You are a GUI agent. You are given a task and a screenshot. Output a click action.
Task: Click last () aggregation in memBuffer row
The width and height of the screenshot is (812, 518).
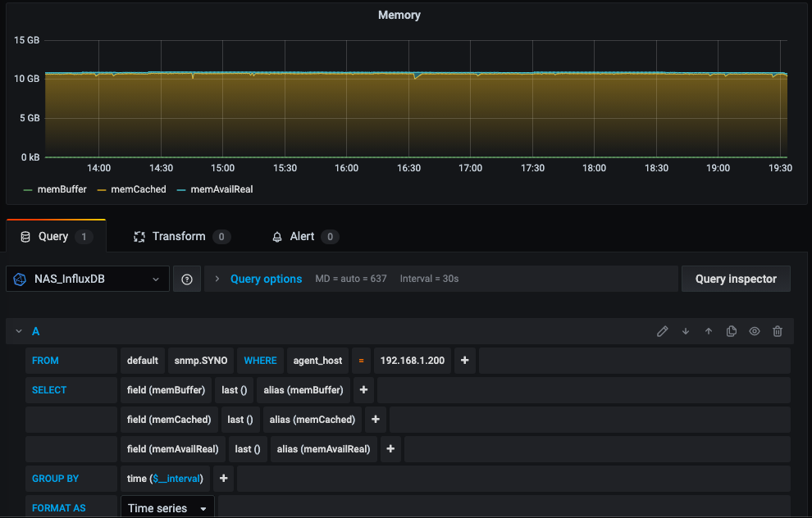coord(234,390)
